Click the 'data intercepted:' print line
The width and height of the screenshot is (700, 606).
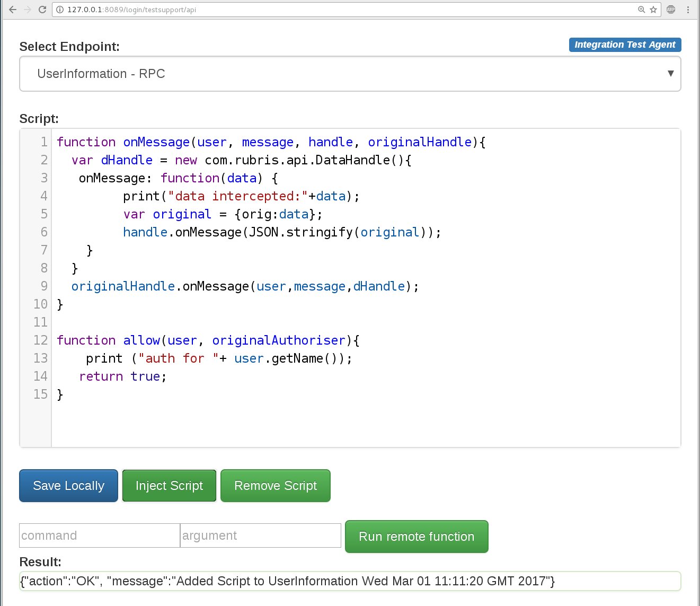[241, 196]
